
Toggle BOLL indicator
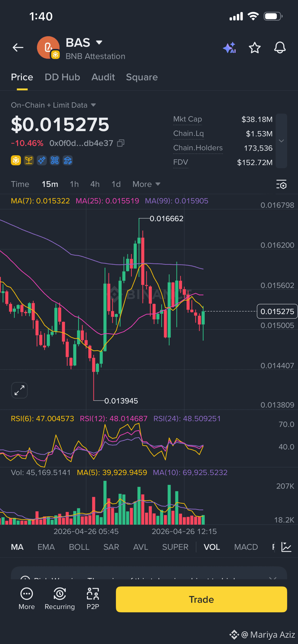point(79,547)
